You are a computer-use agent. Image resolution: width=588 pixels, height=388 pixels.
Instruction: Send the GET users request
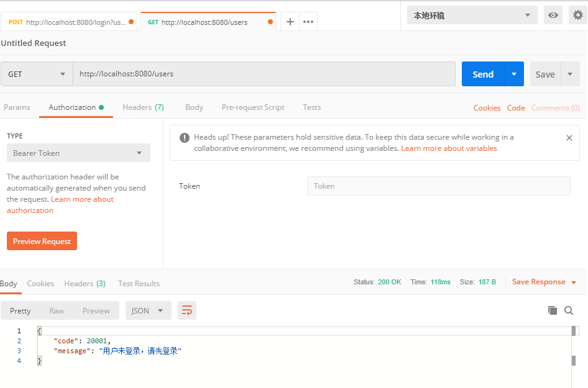pyautogui.click(x=483, y=73)
